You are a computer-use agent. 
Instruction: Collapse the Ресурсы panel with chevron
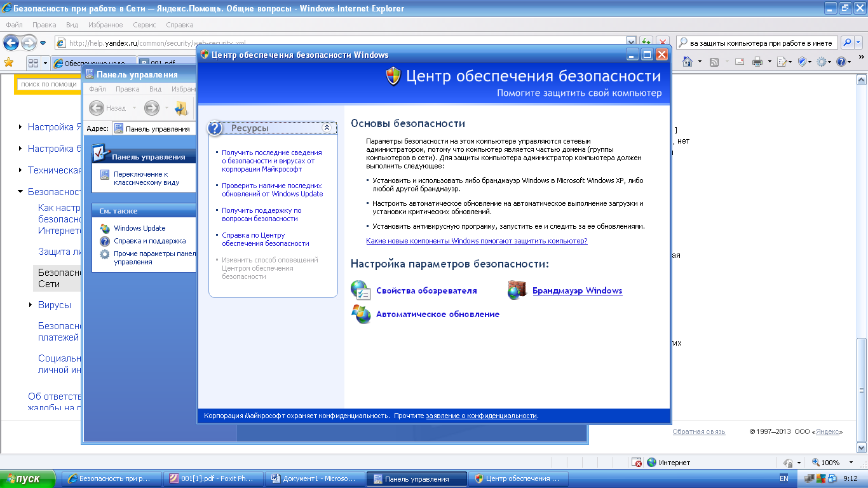tap(327, 128)
